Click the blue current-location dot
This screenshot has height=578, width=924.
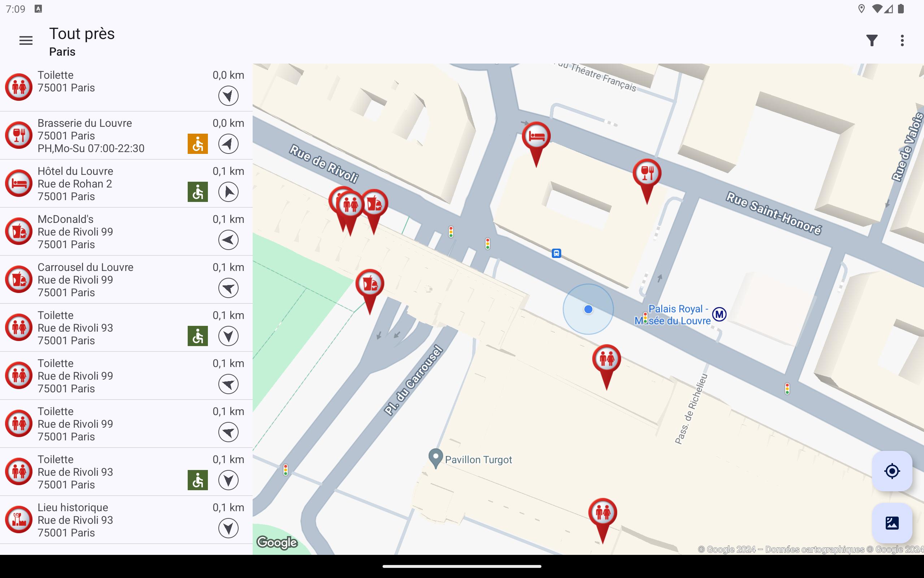tap(588, 309)
